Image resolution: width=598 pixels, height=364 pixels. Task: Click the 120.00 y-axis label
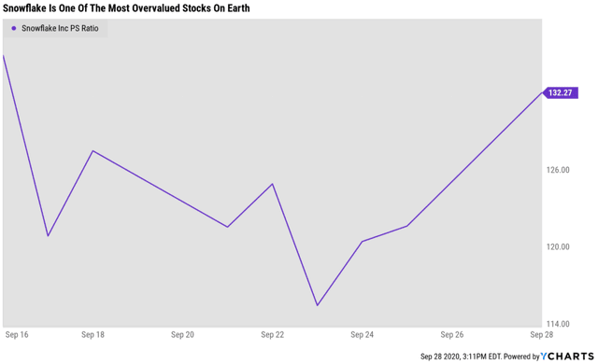pos(558,246)
